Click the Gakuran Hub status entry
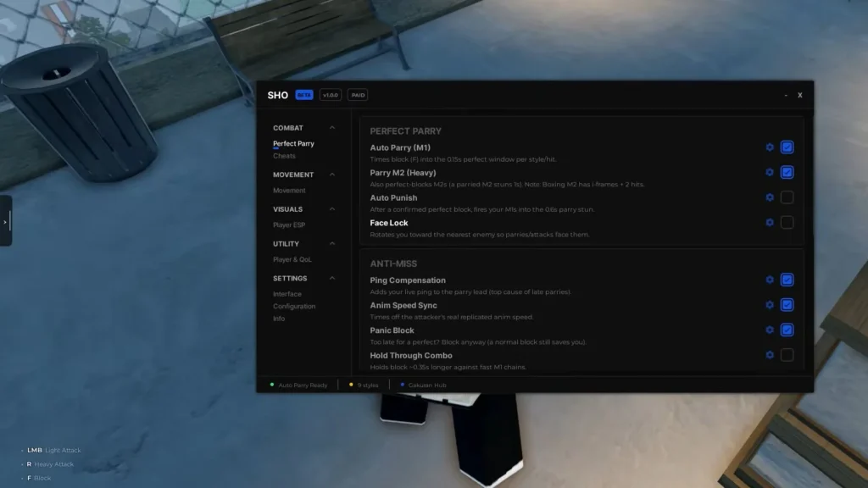Screen dimensions: 868x488 pos(423,385)
